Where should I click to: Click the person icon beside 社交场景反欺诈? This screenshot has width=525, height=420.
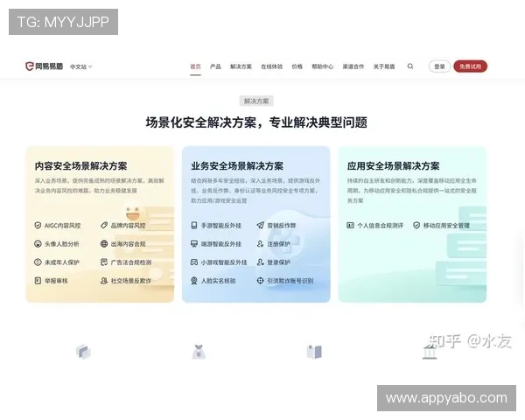tap(104, 280)
